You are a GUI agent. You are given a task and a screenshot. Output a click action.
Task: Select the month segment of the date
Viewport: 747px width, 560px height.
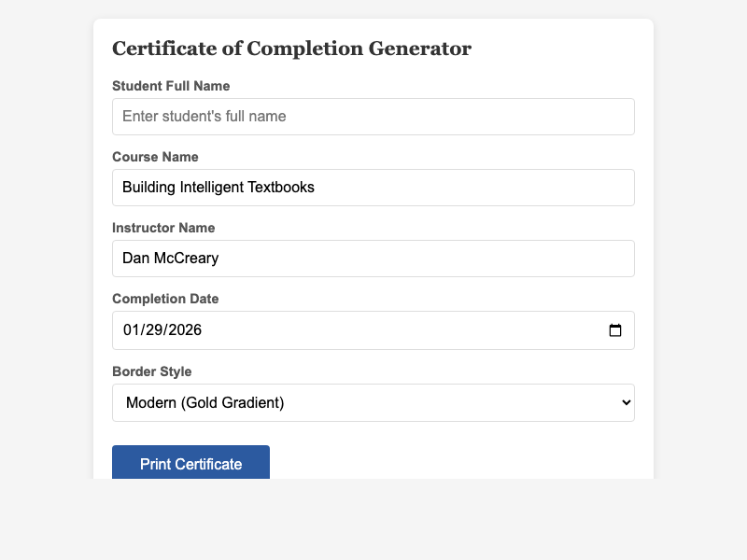pyautogui.click(x=130, y=330)
